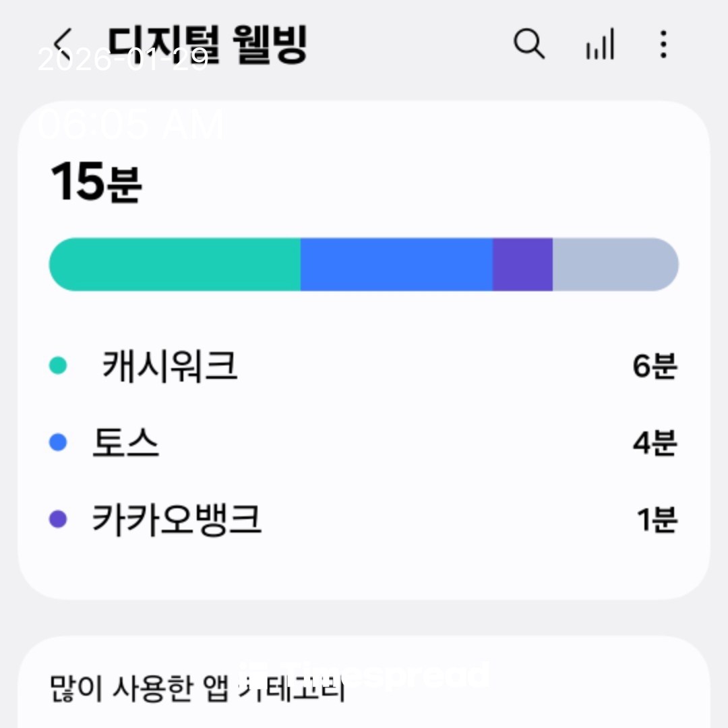Screen dimensions: 728x728
Task: Tap the 15분 total screen time
Action: pos(96,183)
